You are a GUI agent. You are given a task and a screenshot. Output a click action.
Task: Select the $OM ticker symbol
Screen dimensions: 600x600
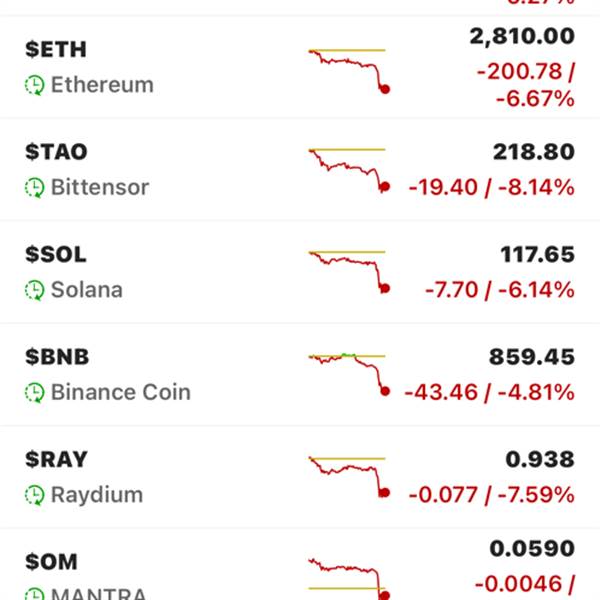click(x=52, y=562)
